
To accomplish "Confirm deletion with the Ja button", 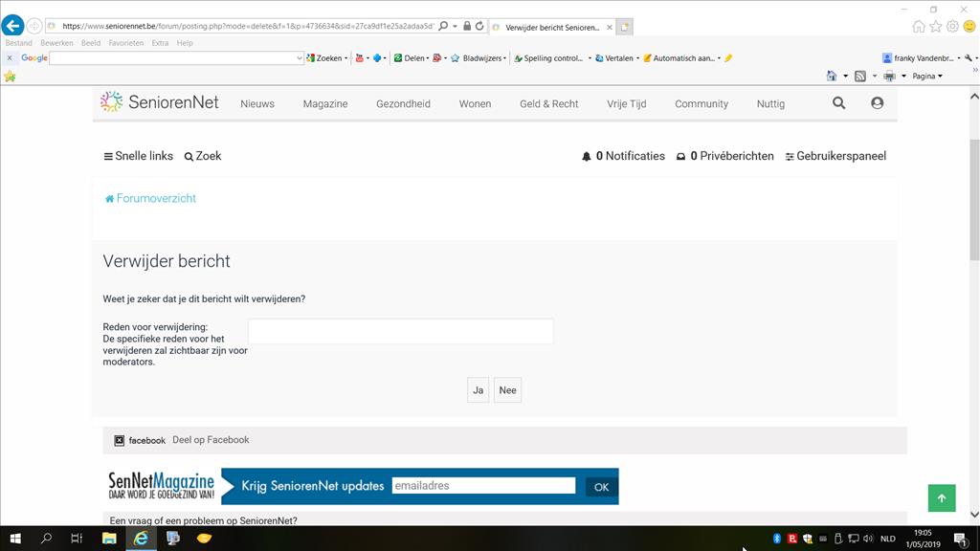I will (478, 390).
